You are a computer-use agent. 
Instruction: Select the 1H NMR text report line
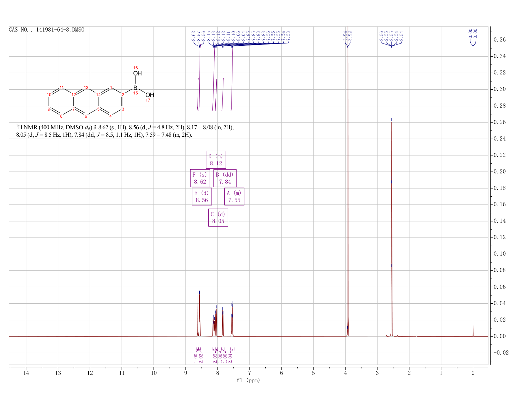pos(125,131)
